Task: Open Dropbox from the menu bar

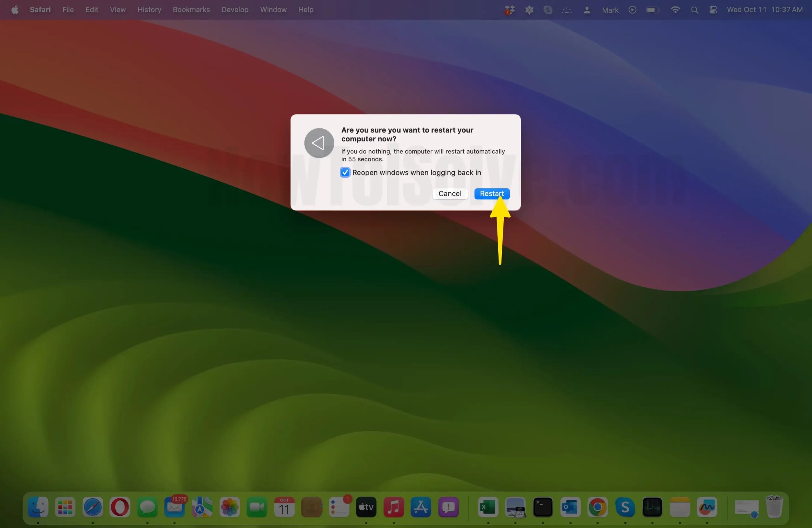Action: click(x=508, y=10)
